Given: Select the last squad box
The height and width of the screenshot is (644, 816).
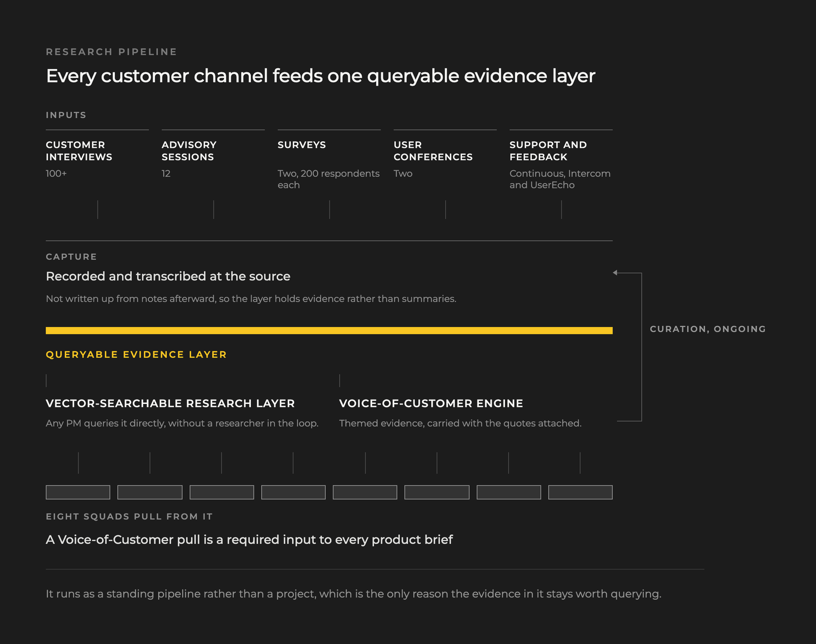Looking at the screenshot, I should 580,492.
